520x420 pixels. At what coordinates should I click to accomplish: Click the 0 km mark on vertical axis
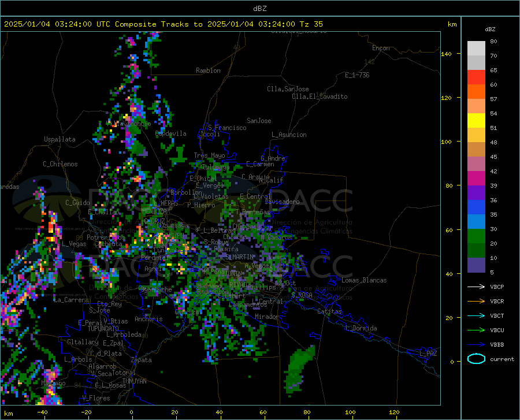[x=452, y=362]
